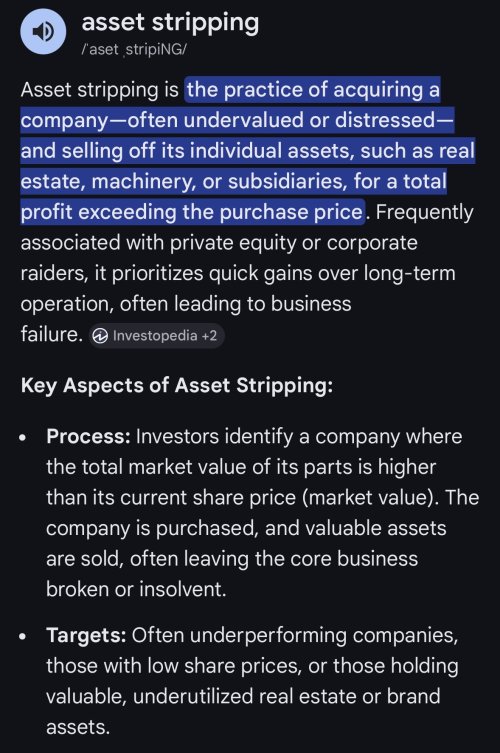Click the word "Frequently" after the highlight
The width and height of the screenshot is (500, 753).
pos(425,212)
